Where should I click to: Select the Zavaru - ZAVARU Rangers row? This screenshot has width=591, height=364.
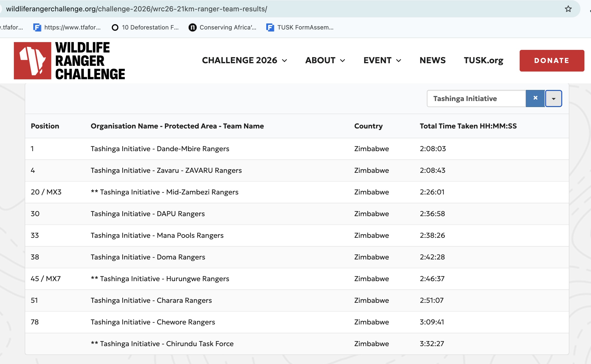(x=297, y=171)
